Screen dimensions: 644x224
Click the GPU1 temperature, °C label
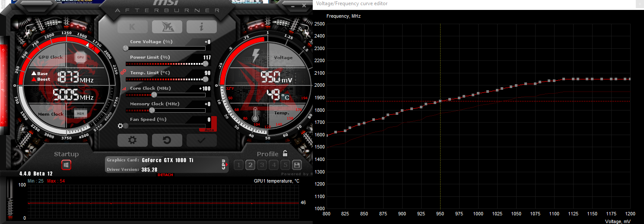(x=276, y=181)
